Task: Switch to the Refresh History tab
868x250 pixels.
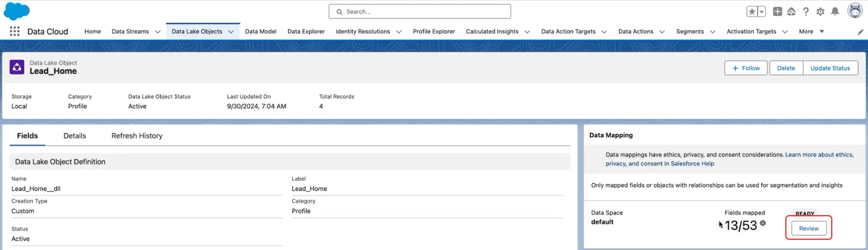Action: 137,136
